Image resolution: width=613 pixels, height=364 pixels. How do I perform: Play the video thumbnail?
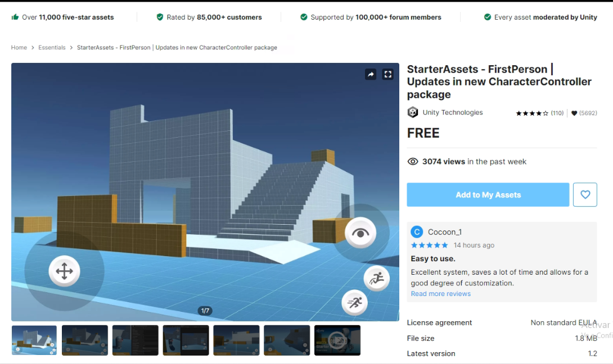tap(337, 340)
